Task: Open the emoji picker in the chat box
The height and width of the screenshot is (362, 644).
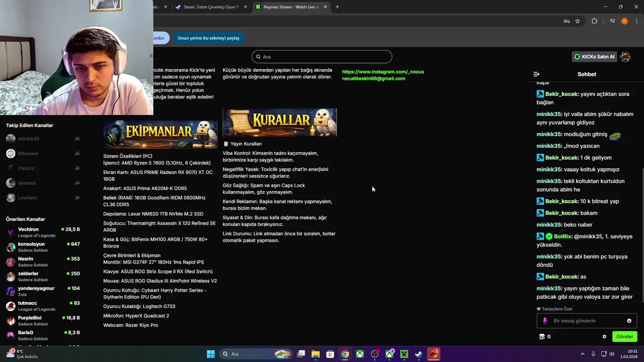Action: pos(629,321)
